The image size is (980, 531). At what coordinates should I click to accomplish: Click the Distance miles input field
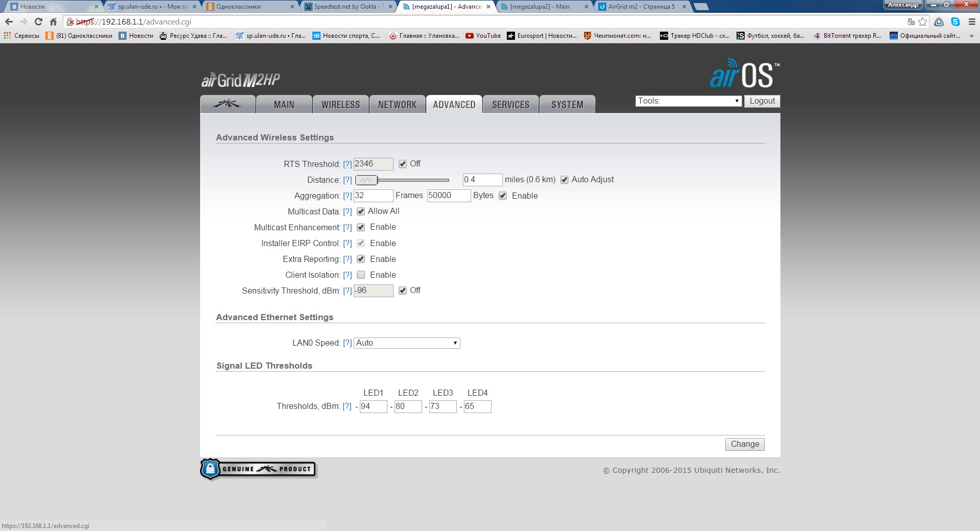click(482, 180)
